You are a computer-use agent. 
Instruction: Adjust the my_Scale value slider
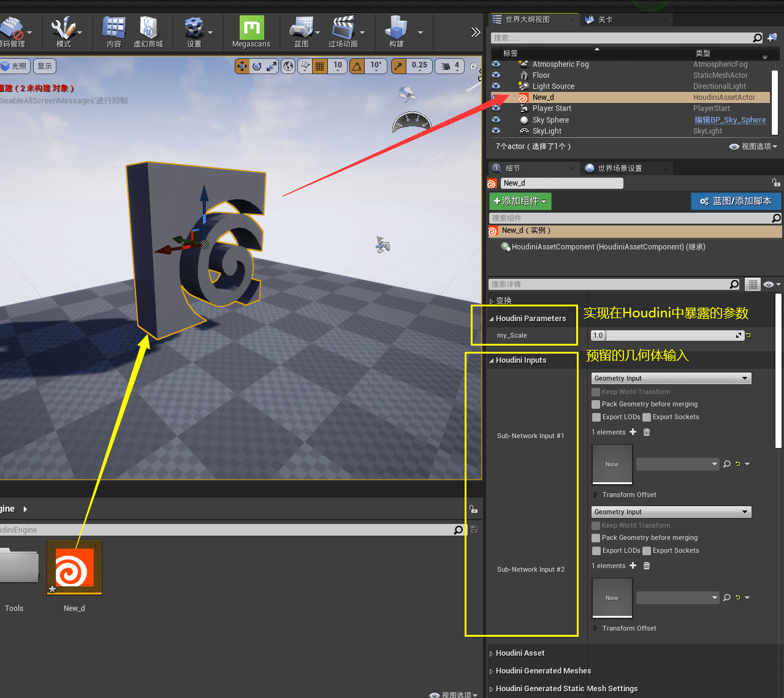668,335
